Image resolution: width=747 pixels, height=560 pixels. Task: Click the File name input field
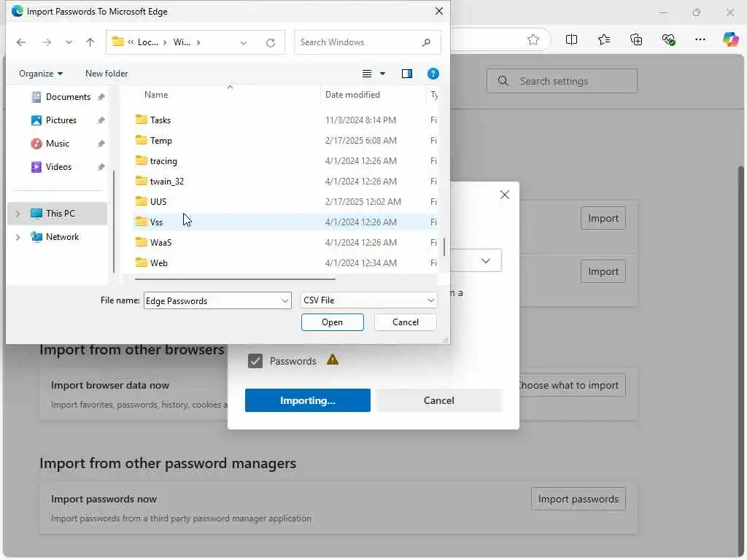tap(212, 301)
